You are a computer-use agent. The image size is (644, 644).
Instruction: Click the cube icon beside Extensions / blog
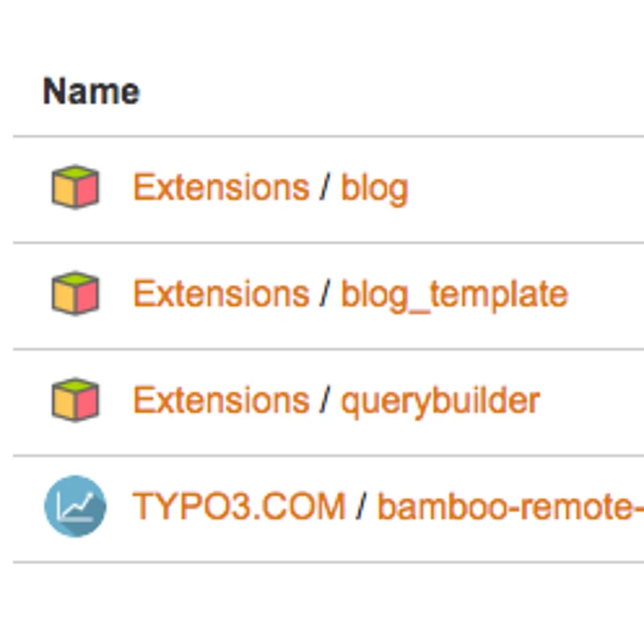75,188
